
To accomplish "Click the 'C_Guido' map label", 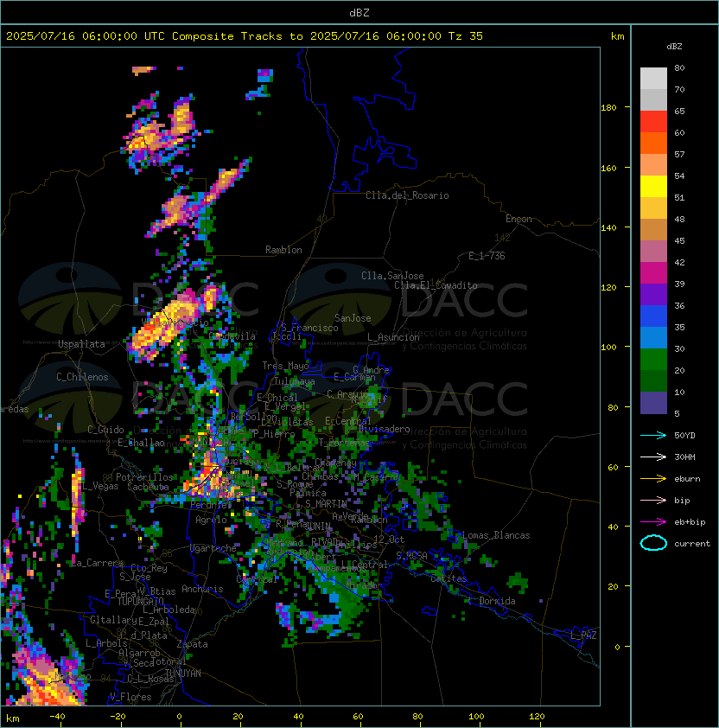I will coord(105,430).
